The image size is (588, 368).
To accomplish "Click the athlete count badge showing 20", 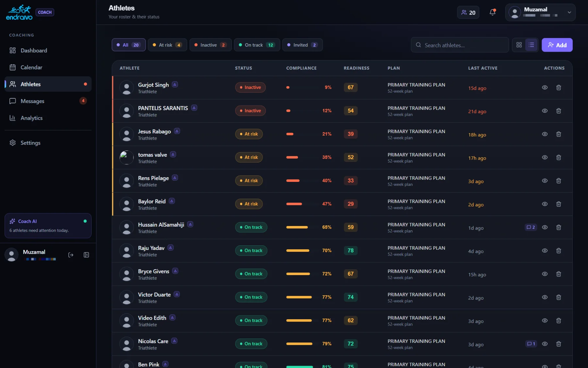I will 468,12.
